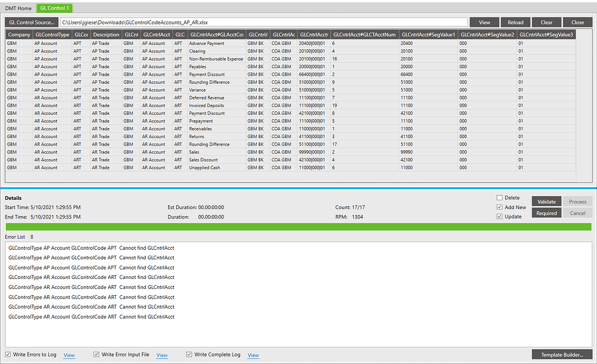Clear the loaded data grid
This screenshot has height=364, width=597.
point(546,22)
